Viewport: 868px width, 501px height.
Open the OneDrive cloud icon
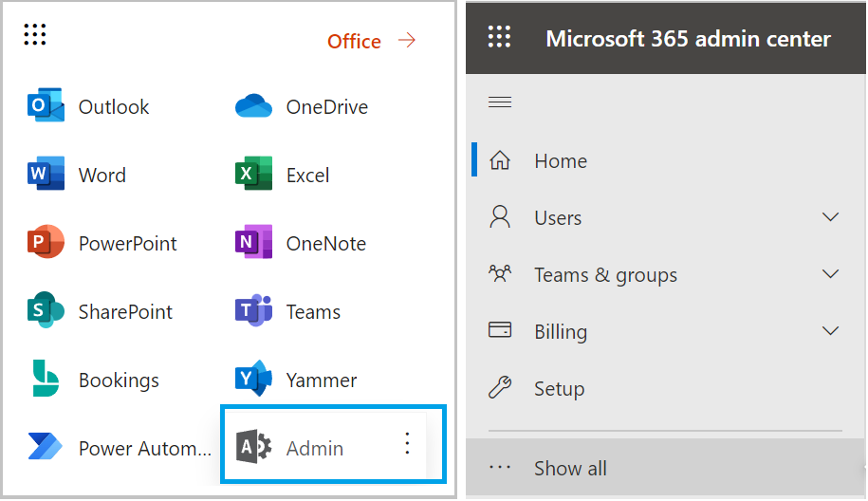click(x=253, y=106)
